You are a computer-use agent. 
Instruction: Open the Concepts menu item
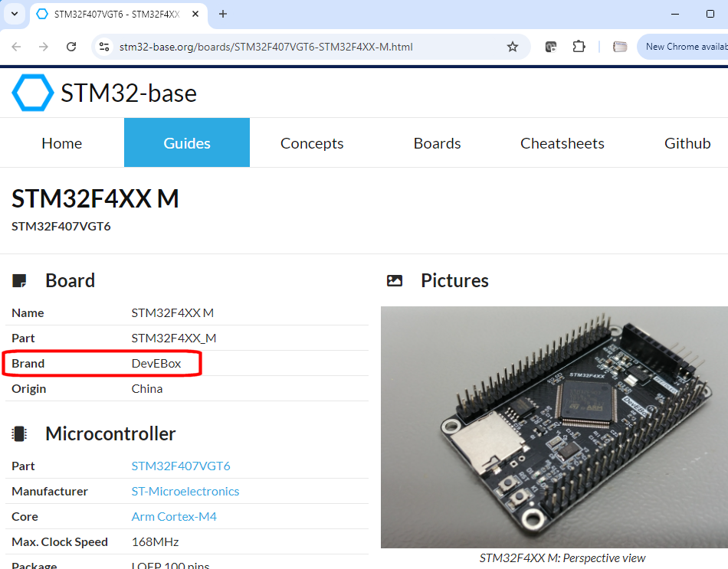coord(312,143)
